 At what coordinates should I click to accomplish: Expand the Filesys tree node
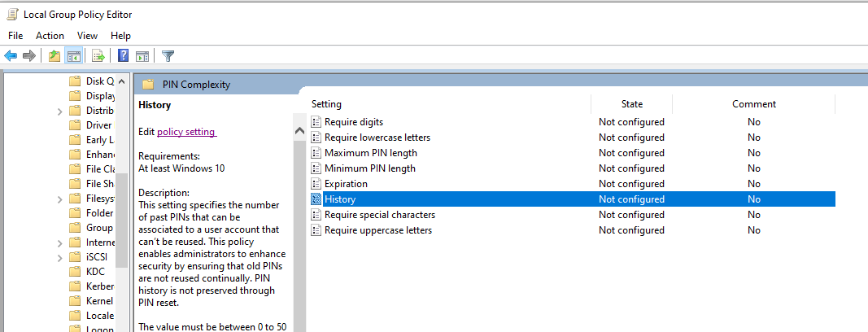click(x=59, y=199)
